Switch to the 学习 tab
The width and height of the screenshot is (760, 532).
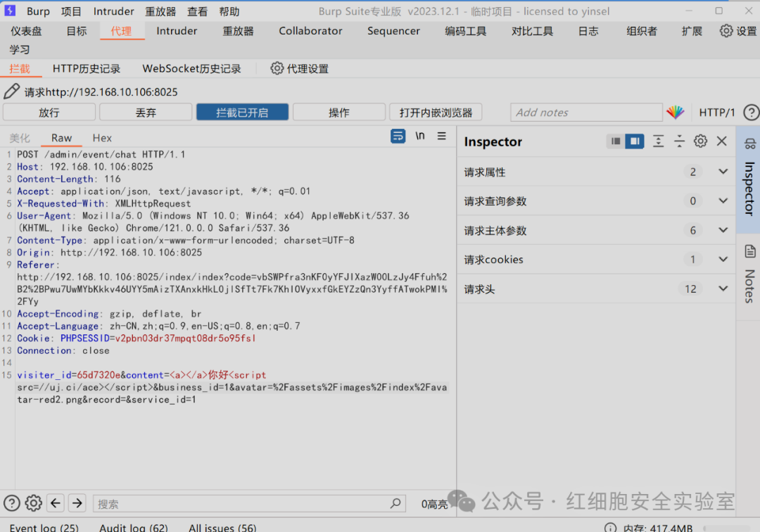(x=20, y=49)
